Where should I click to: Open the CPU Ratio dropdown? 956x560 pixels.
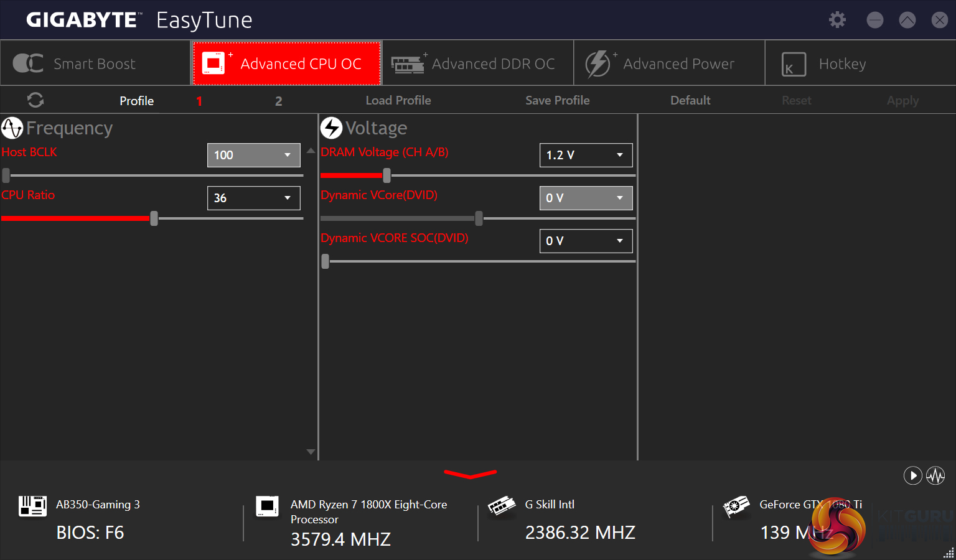(254, 198)
